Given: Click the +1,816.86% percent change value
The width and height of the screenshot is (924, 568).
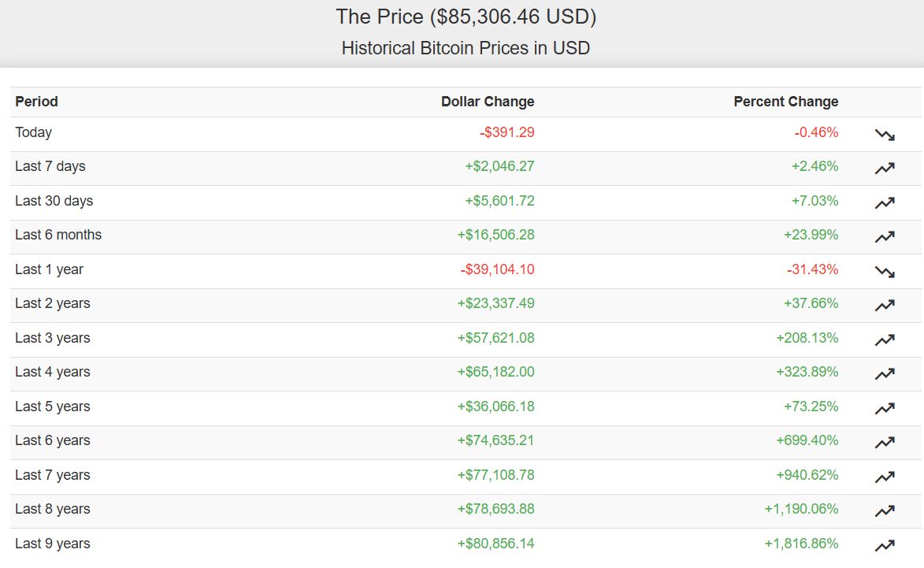Looking at the screenshot, I should 801,544.
